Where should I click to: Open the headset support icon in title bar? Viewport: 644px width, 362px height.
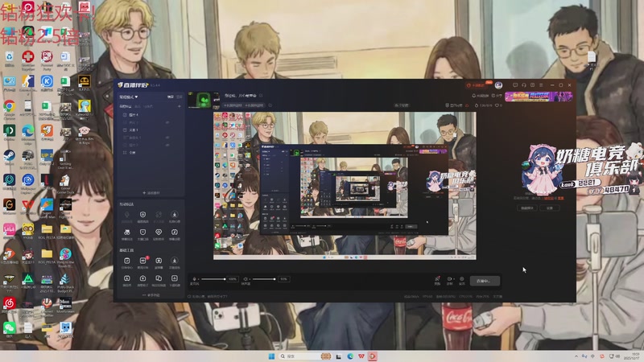524,85
